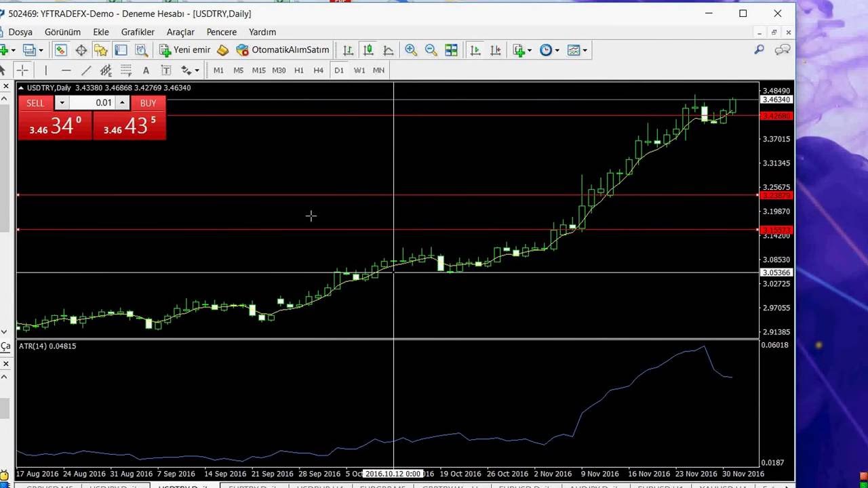Select the arrows symbols tool
The height and width of the screenshot is (488, 868).
[186, 70]
